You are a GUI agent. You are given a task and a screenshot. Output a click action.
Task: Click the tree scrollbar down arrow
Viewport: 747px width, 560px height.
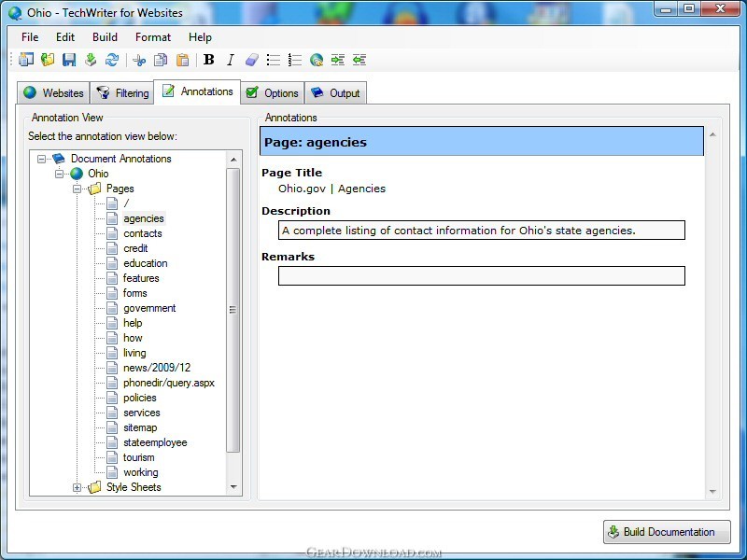point(233,486)
